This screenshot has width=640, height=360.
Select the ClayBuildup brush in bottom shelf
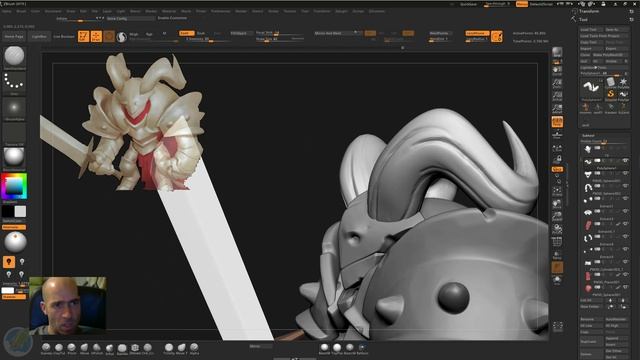[x=59, y=348]
